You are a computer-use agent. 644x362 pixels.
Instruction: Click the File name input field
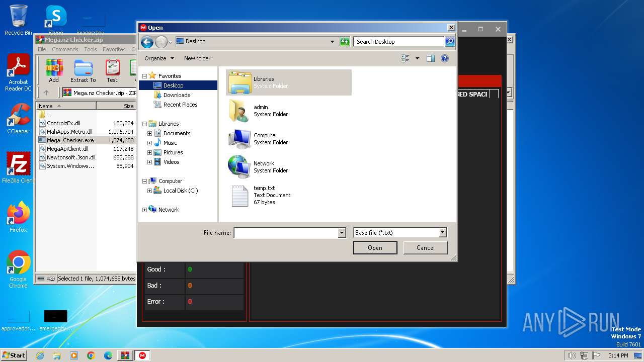pos(286,233)
